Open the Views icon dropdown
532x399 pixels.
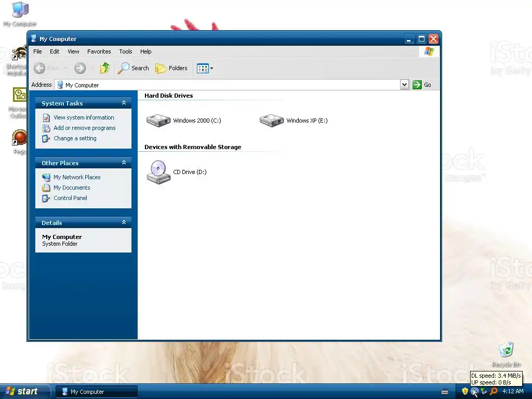click(205, 68)
